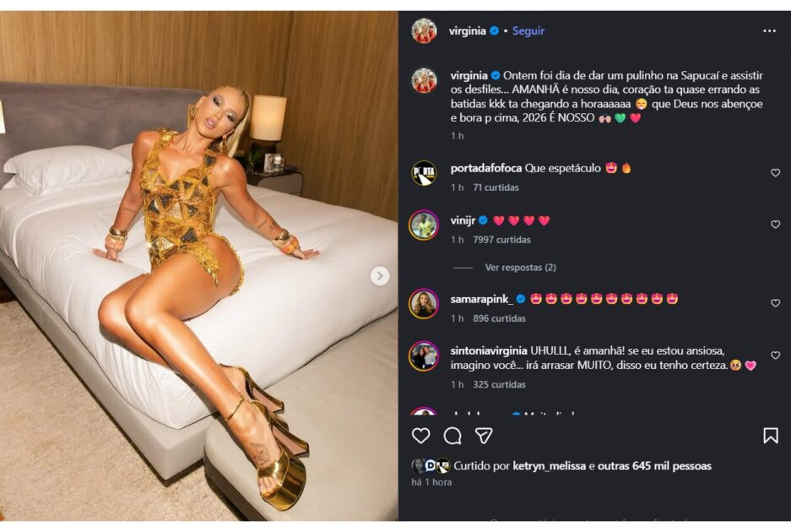Click the Seguir follow button
Viewport: 791px width, 532px height.
528,31
